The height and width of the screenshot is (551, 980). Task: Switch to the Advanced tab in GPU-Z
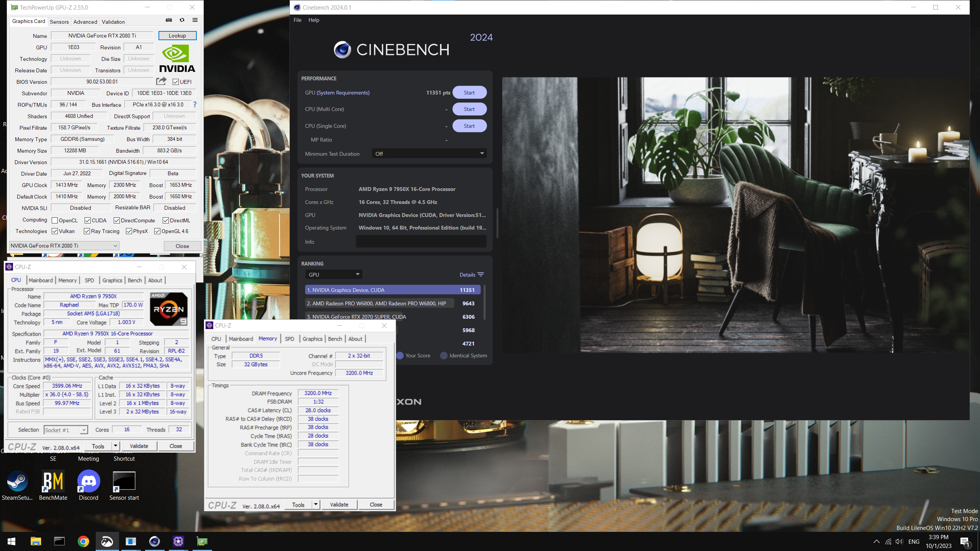85,22
